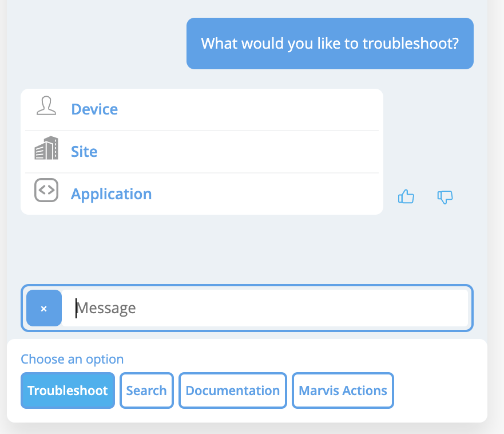Give the response a thumbs down
The image size is (504, 434).
tap(445, 197)
